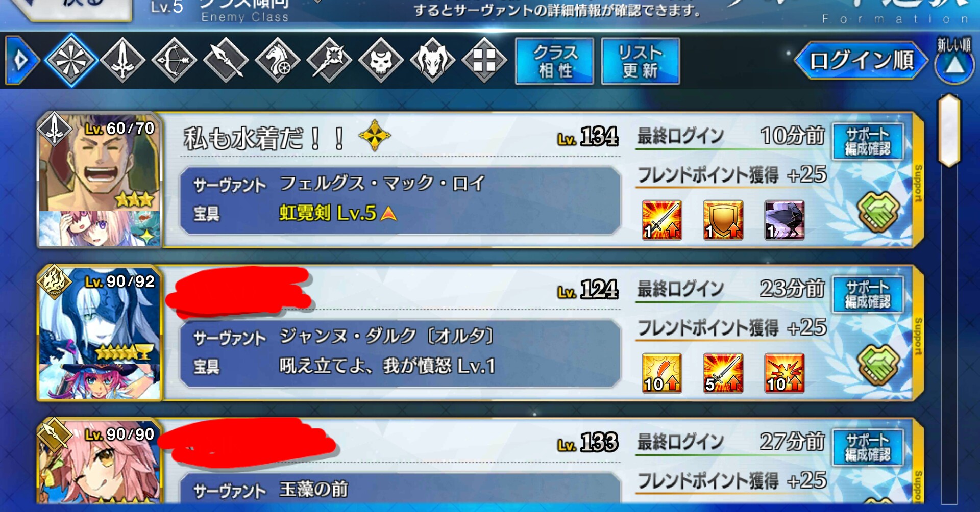
Task: Filter supports by Lancer spear icon
Action: [x=226, y=60]
